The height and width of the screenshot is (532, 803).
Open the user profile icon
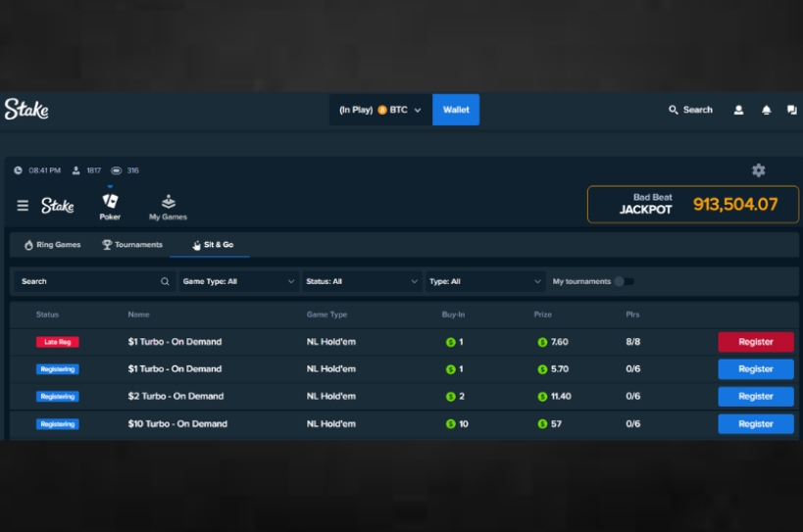tap(738, 110)
